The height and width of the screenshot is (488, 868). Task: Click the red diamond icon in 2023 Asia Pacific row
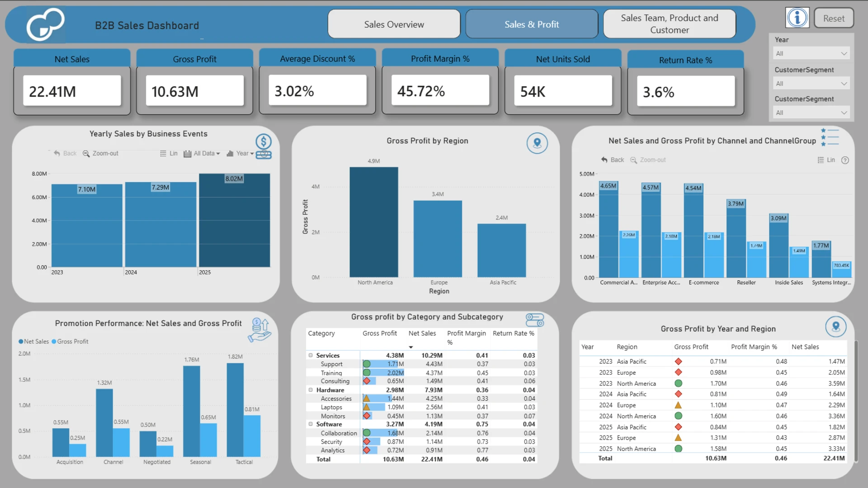678,361
